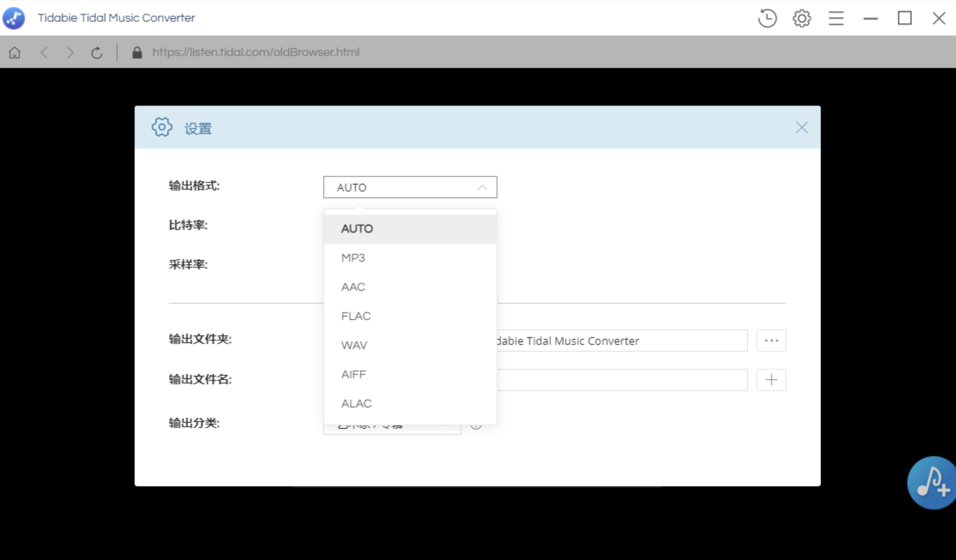Add a filename tag with the plus button
The width and height of the screenshot is (956, 560).
click(771, 380)
